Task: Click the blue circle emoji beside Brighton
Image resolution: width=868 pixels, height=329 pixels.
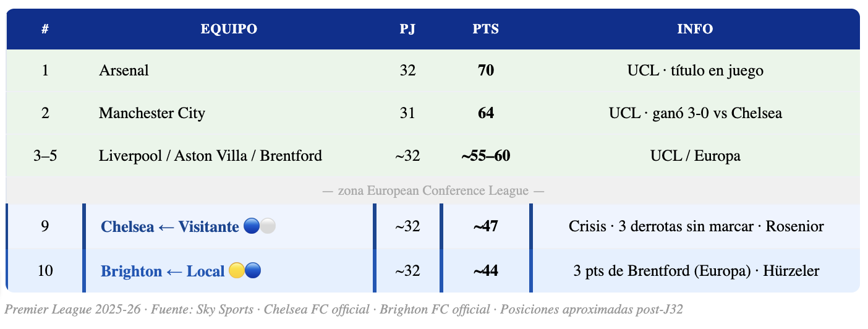Action: (253, 271)
